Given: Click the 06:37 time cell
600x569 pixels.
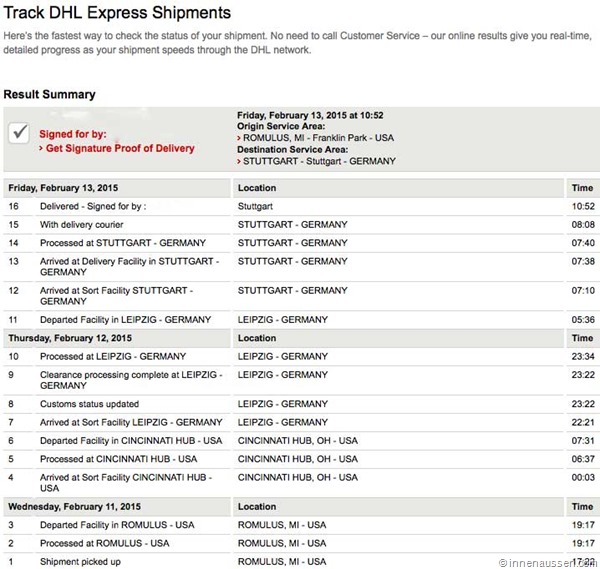Looking at the screenshot, I should (583, 459).
